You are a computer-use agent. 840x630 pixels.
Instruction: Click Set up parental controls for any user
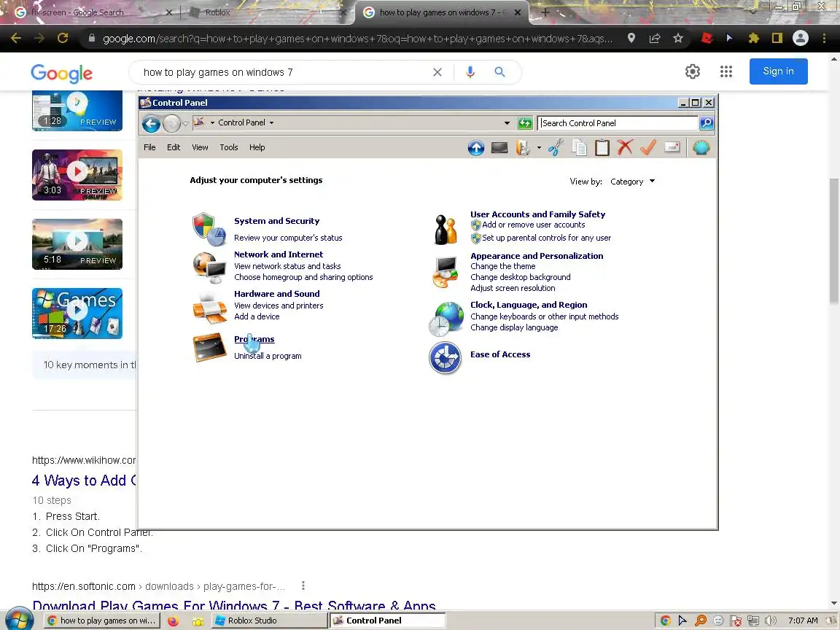click(x=546, y=238)
